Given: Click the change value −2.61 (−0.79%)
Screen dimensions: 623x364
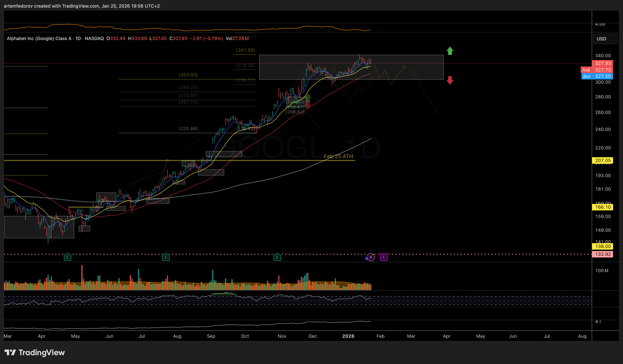Looking at the screenshot, I should [206, 38].
